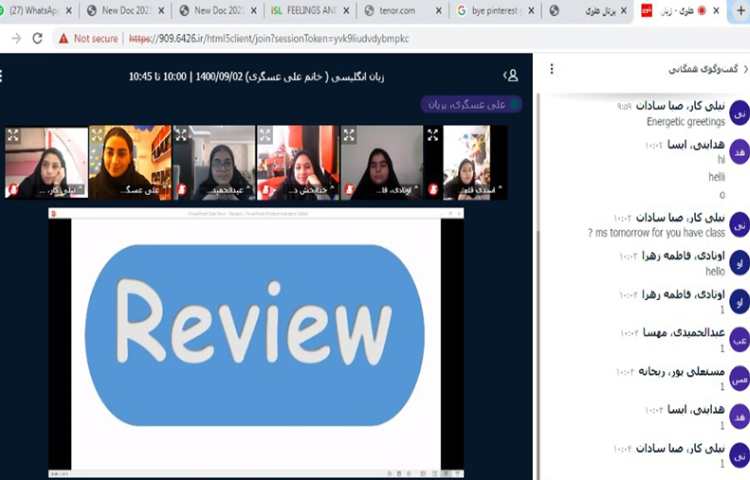Fullscreen the عبدالحمید webcam
The image size is (750, 480).
point(181,135)
